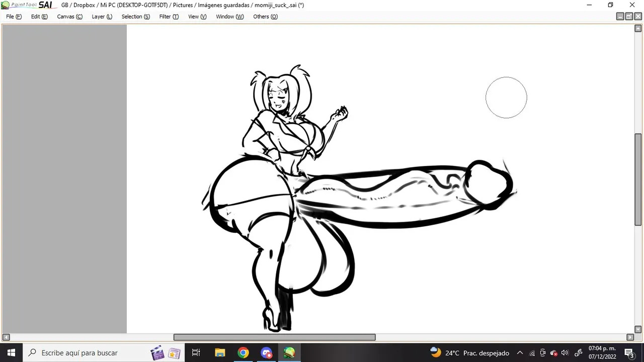Open the Selection menu
Viewport: 644px width, 362px height.
(x=135, y=17)
